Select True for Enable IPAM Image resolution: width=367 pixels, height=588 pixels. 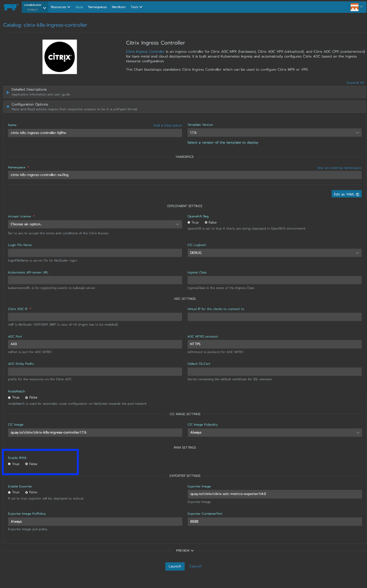pos(10,464)
